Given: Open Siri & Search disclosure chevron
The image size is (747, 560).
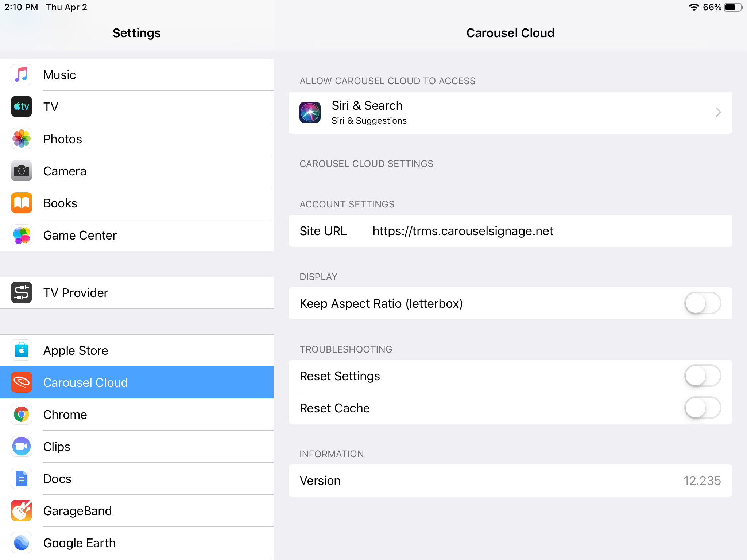Looking at the screenshot, I should click(x=718, y=112).
